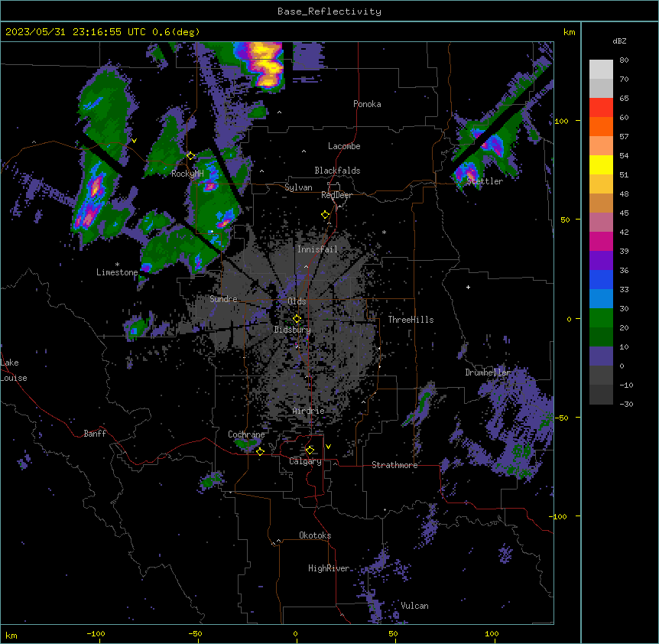659x644 pixels.
Task: Pick the orange 60-57 dBZ legend color
Action: (601, 126)
